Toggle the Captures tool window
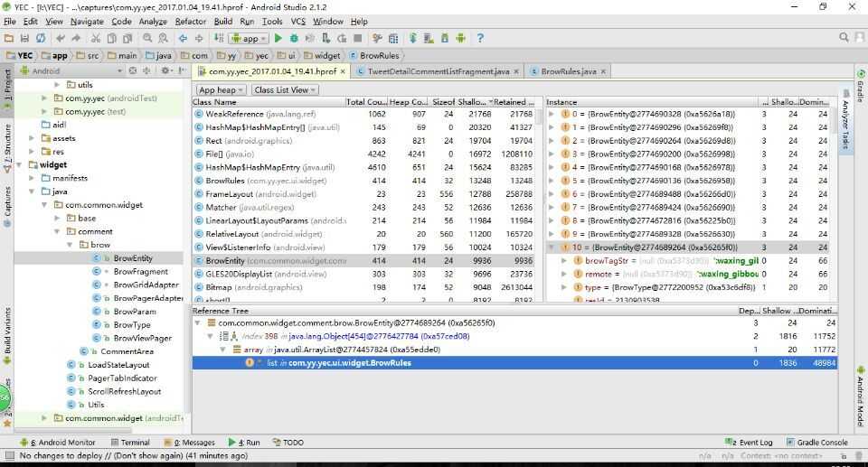The image size is (868, 467). [x=7, y=206]
